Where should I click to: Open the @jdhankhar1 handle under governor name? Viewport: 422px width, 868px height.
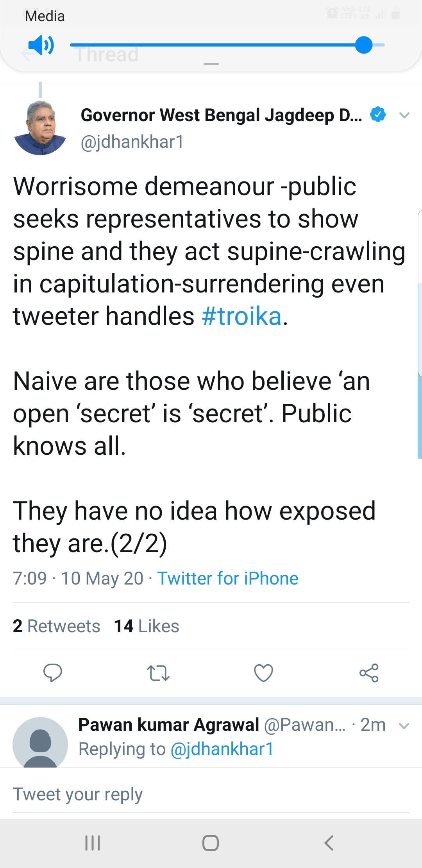coord(132,142)
